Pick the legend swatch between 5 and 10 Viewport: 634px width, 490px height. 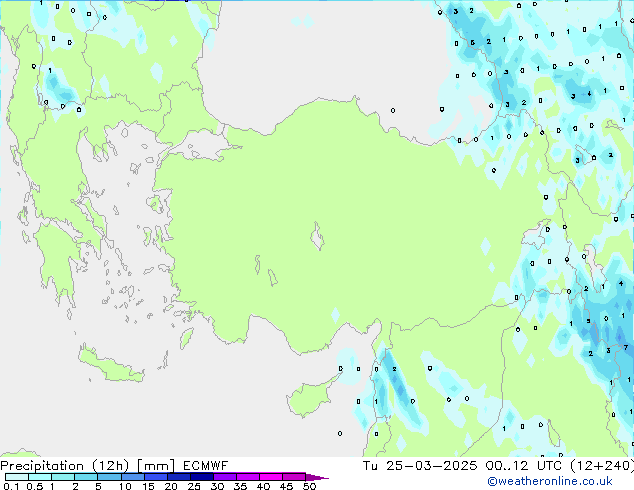(110, 477)
